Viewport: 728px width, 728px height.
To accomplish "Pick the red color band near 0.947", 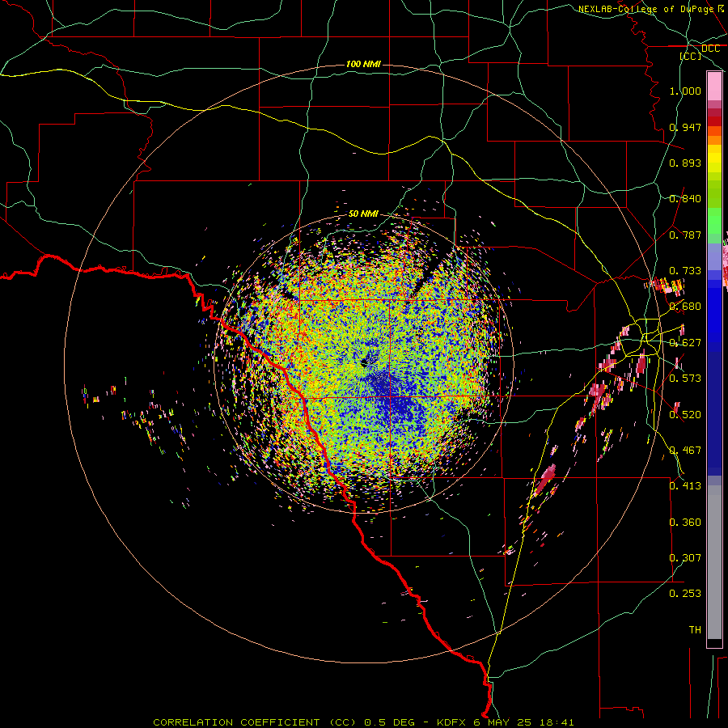I will 714,121.
